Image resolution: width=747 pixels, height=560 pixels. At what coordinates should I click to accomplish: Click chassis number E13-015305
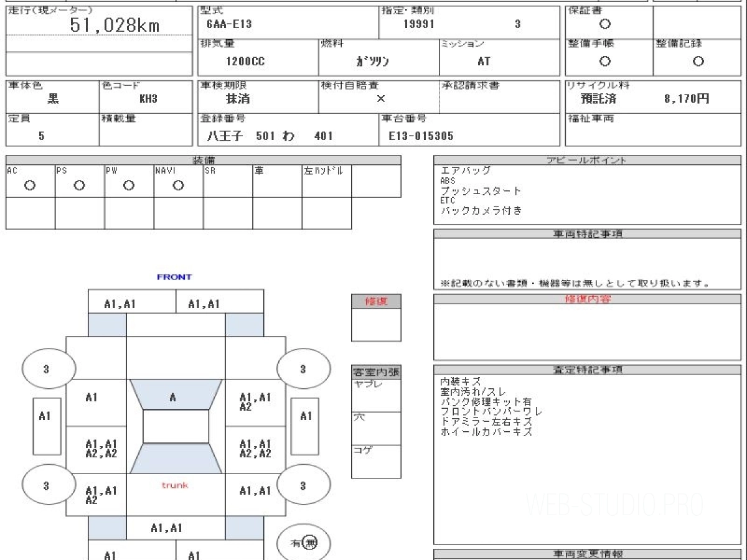pos(421,136)
